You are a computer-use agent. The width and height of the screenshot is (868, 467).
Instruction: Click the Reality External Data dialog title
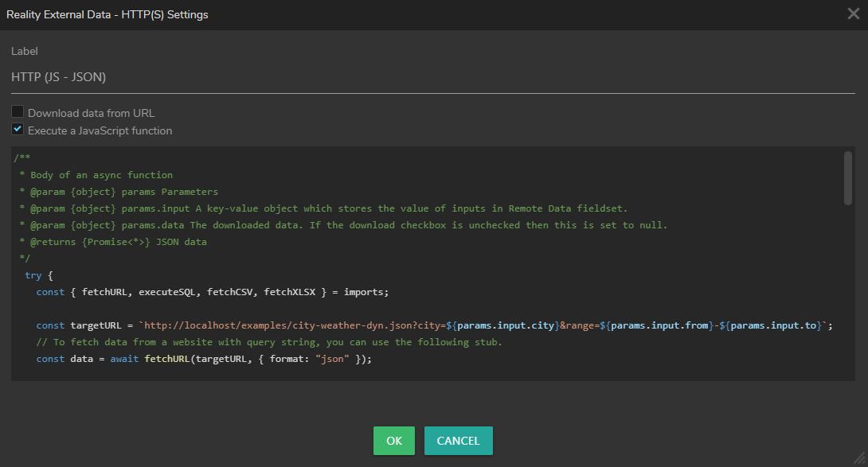(108, 14)
